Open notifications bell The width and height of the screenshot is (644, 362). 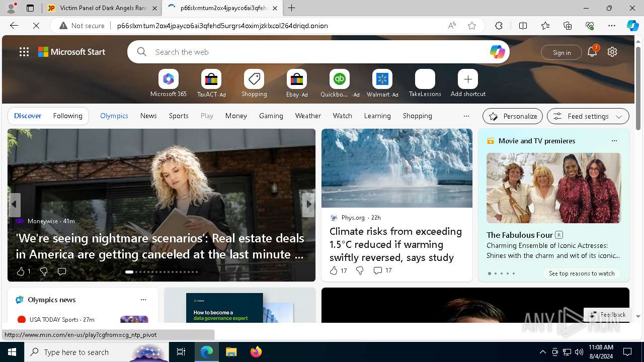(592, 52)
